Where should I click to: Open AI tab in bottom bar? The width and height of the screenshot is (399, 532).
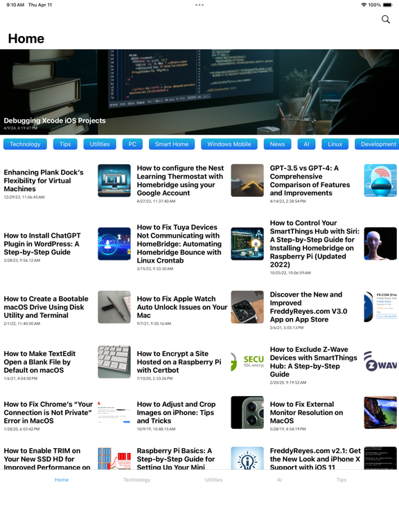279,480
